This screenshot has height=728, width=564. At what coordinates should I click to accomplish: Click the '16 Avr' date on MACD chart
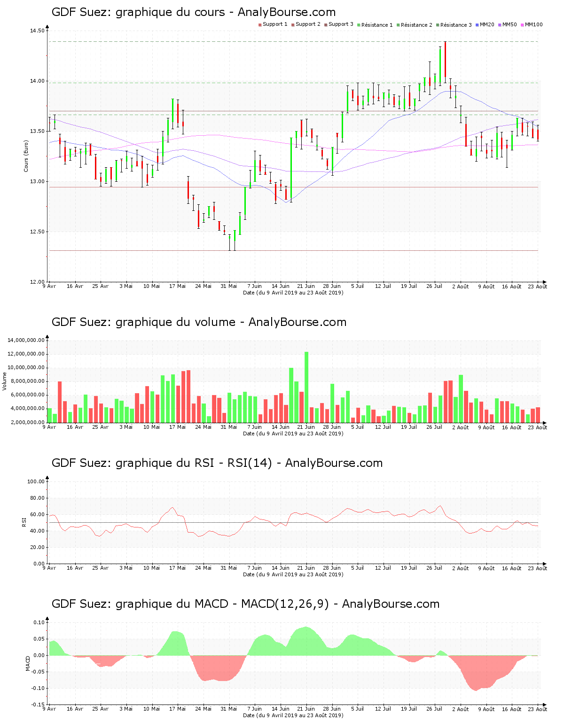coord(75,709)
